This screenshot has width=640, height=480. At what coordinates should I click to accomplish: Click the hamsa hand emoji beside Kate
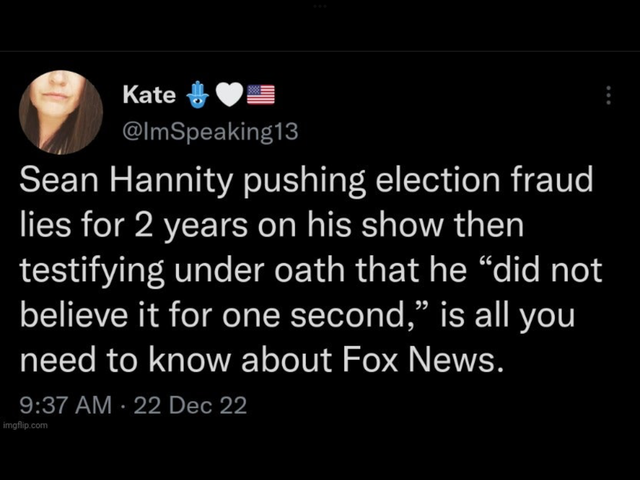pos(196,96)
